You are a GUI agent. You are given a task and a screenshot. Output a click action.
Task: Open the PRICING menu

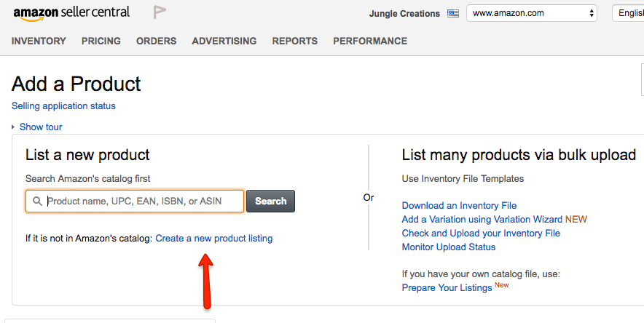(x=101, y=41)
